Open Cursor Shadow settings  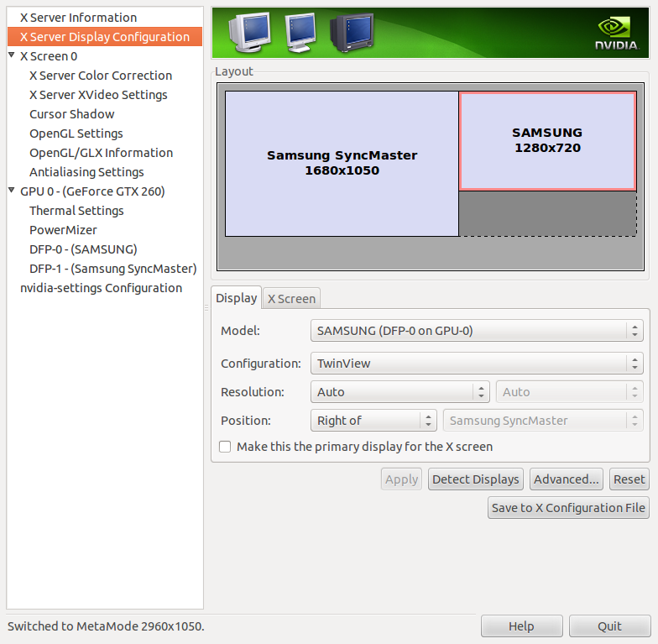[72, 114]
